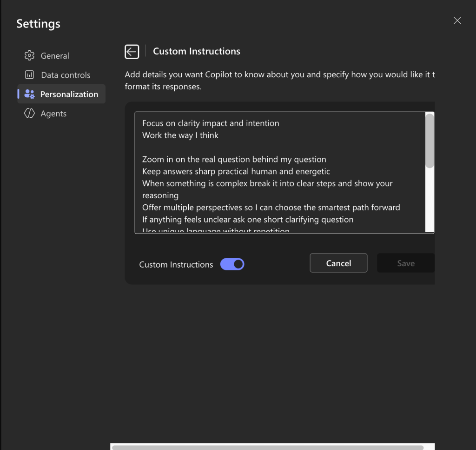
Task: Click the "Offer multiple perspectives" line in textbox
Action: [271, 208]
